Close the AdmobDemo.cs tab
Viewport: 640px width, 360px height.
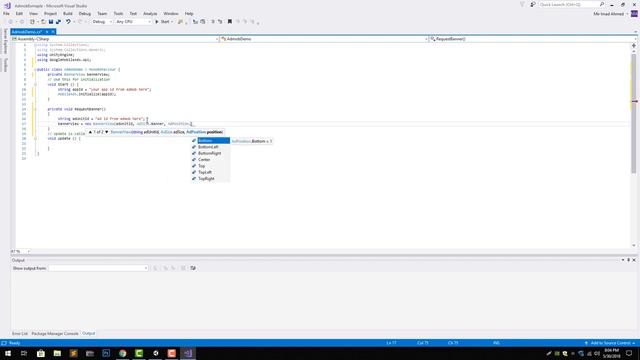(x=53, y=32)
